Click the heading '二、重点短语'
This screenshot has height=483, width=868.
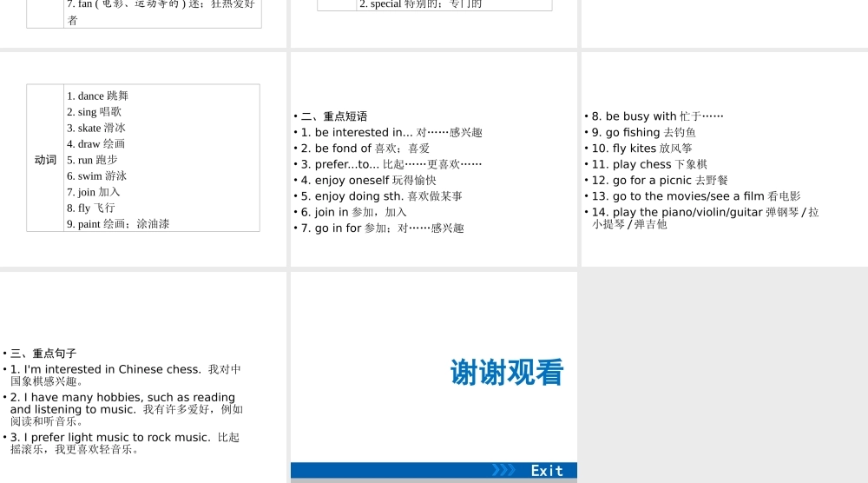334,116
